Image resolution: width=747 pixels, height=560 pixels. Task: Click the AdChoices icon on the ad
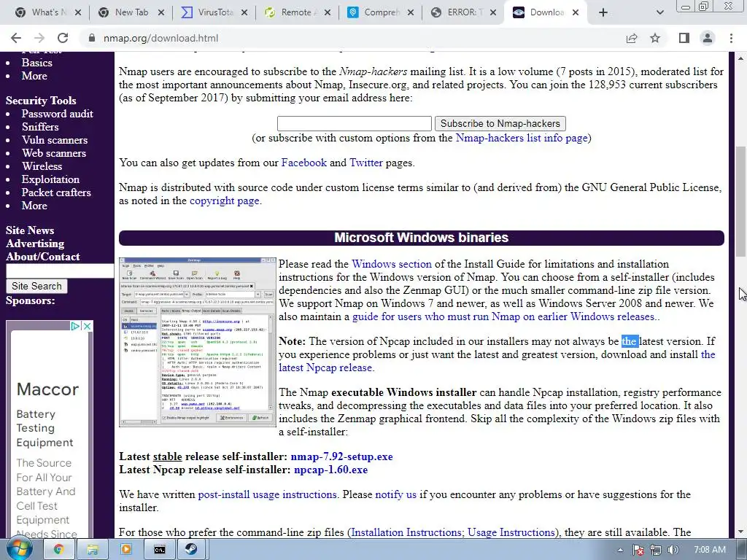75,326
